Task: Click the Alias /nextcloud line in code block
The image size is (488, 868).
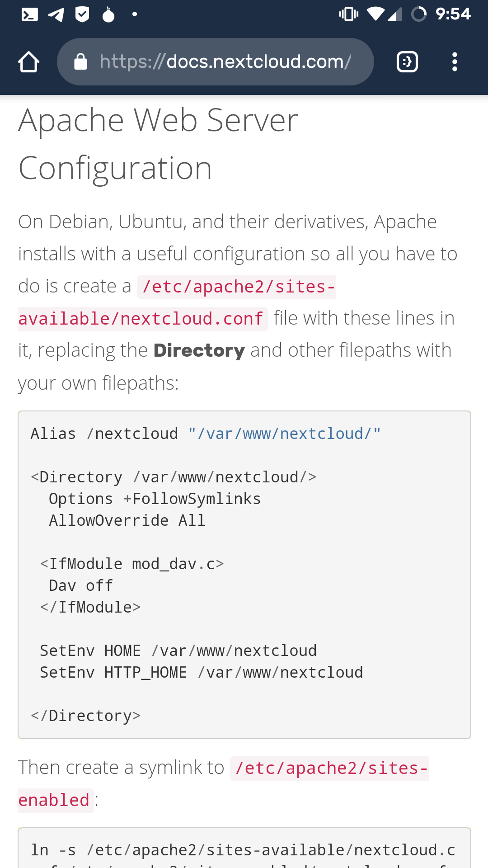Action: tap(206, 434)
